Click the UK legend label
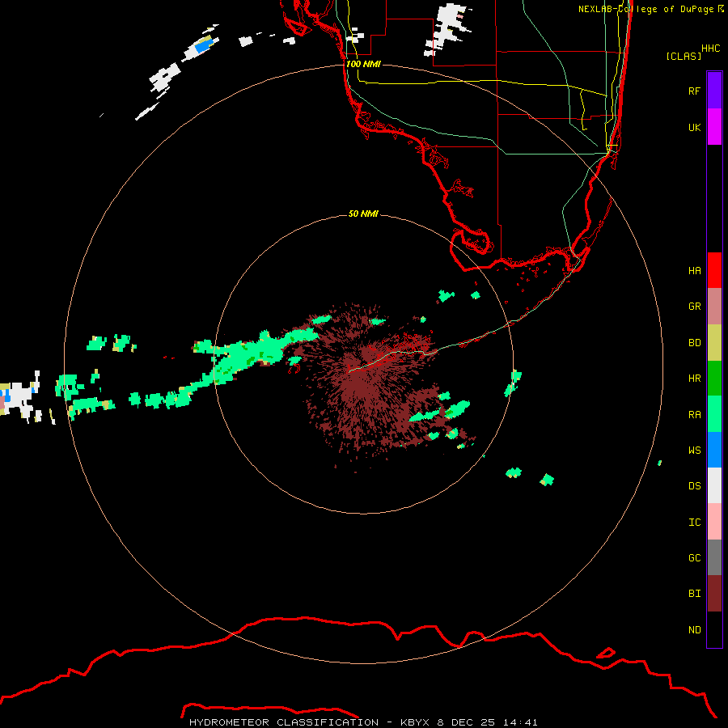Image resolution: width=728 pixels, height=728 pixels. 695,127
